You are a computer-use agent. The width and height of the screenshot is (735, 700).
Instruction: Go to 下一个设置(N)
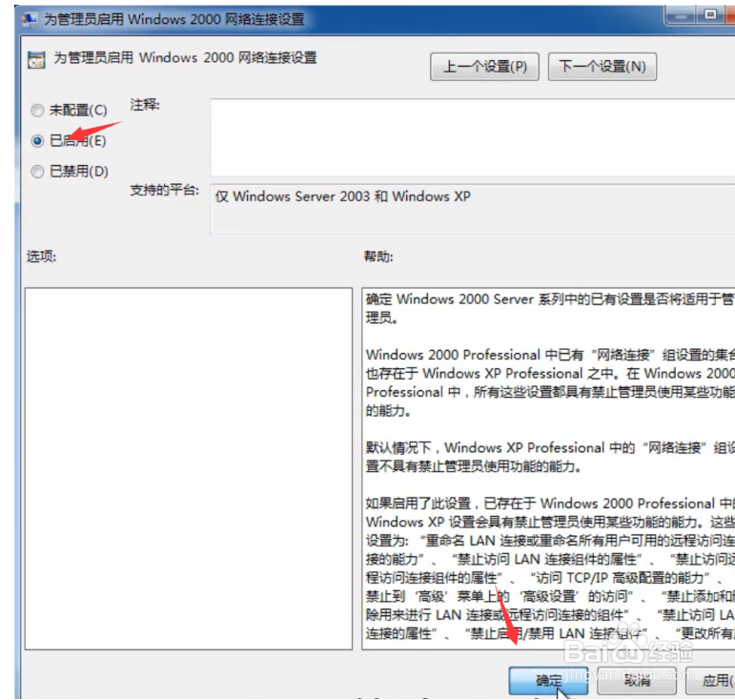(602, 67)
